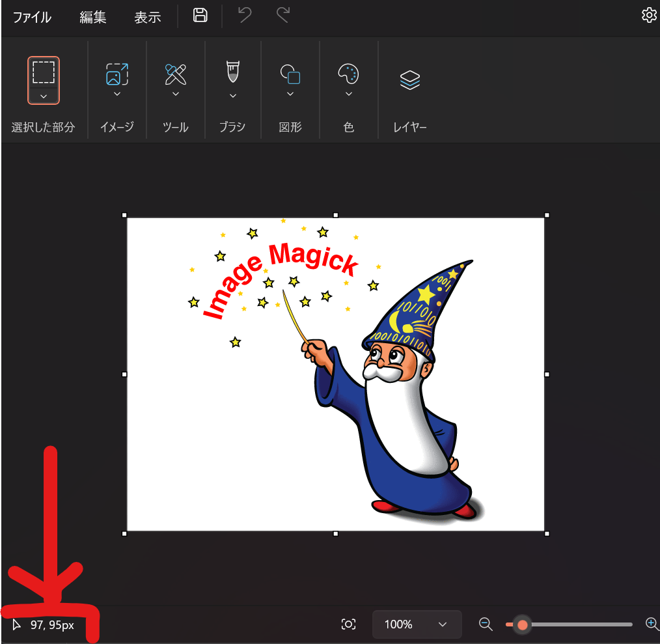
Task: Click the ツール (Tools) icon
Action: (175, 75)
